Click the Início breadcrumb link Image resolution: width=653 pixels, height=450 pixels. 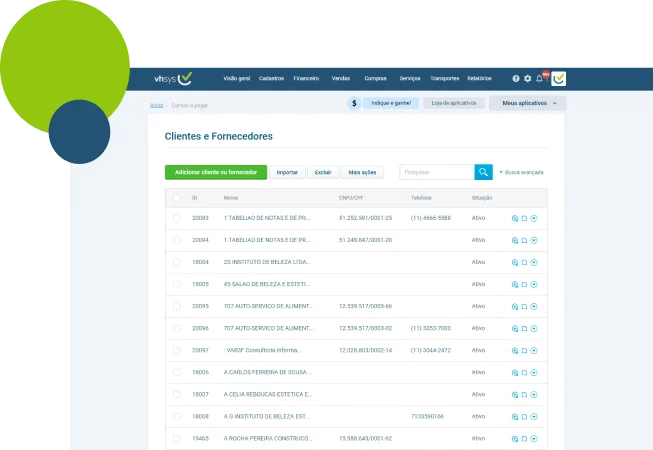coord(157,105)
